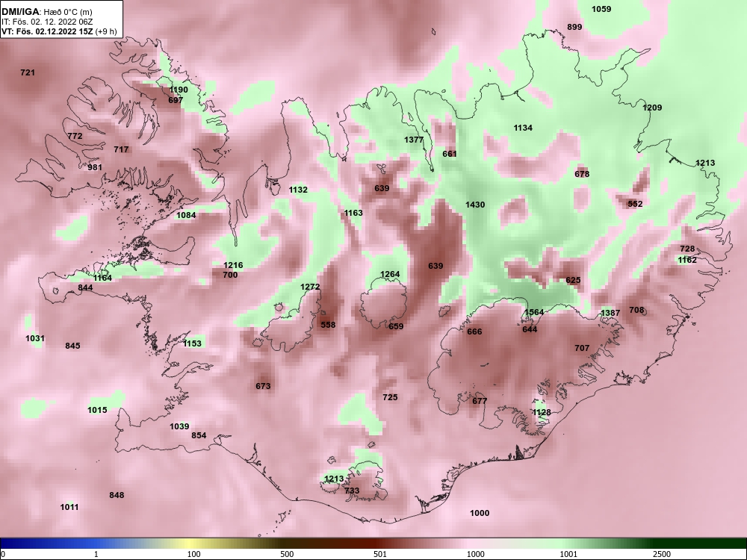
Task: Click the 1162 value label
Action: (x=687, y=261)
